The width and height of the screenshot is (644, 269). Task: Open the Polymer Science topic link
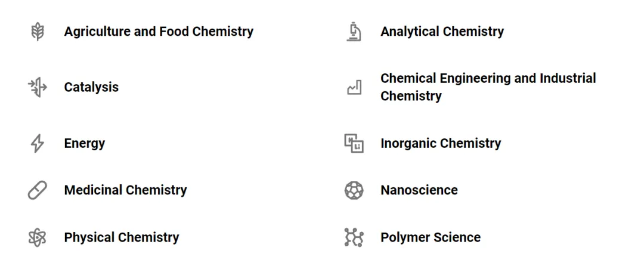[x=431, y=237]
